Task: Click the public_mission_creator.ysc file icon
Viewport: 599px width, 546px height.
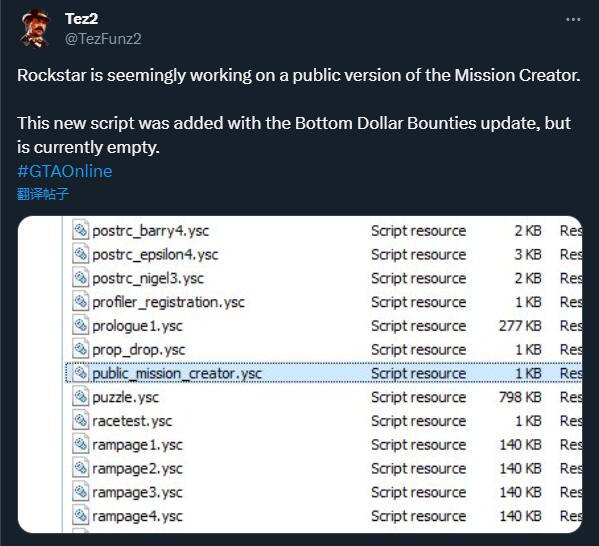Action: (80, 373)
